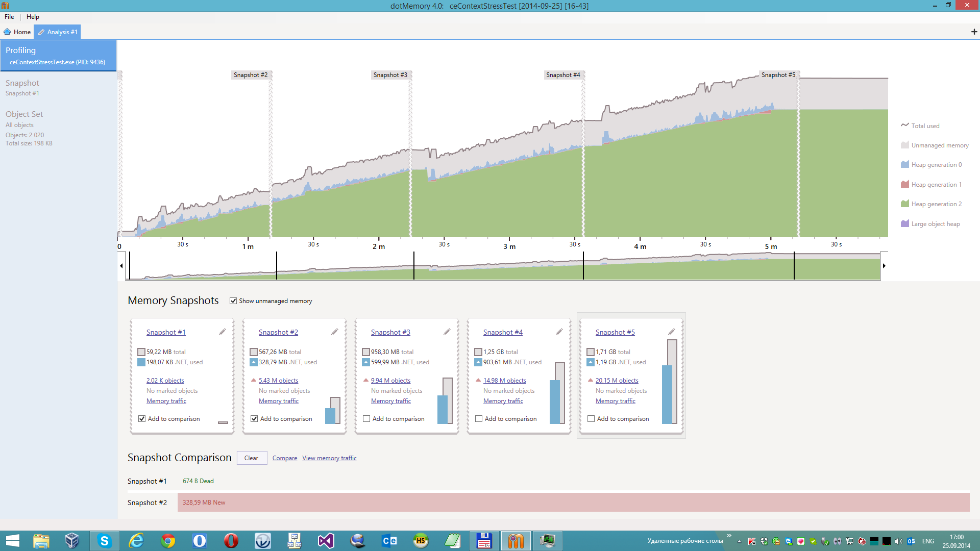Image resolution: width=980 pixels, height=551 pixels.
Task: Open 20,15 M objects link
Action: (x=617, y=381)
